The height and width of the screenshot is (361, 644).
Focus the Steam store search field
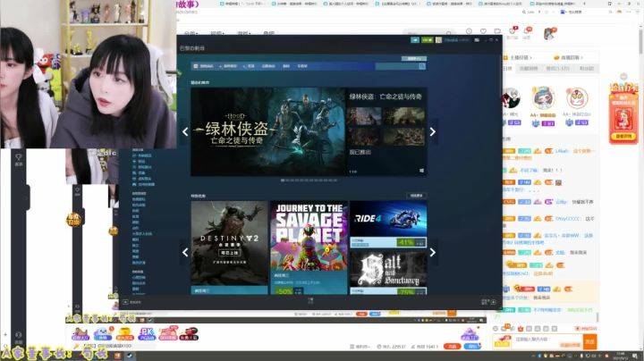pos(397,66)
